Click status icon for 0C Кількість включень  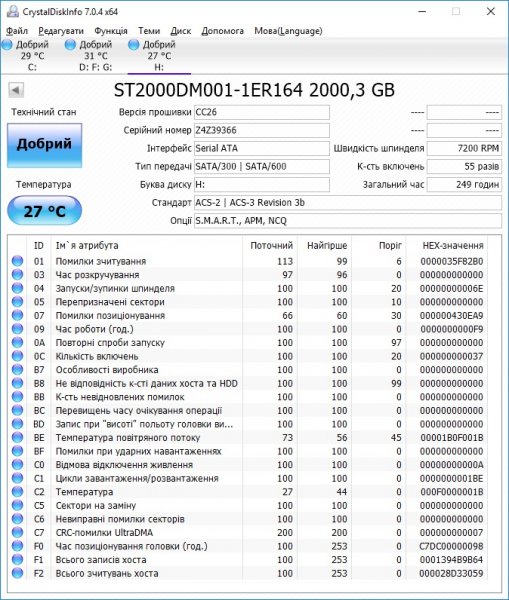17,356
